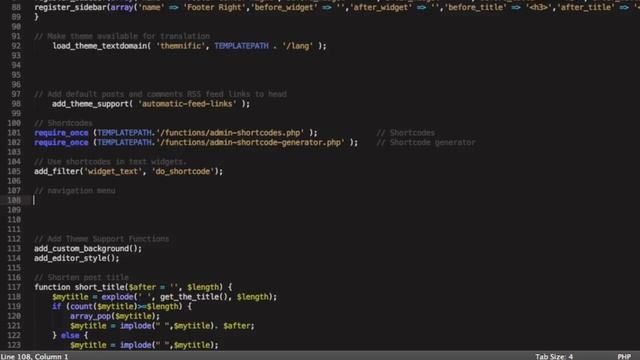The height and width of the screenshot is (360, 640).
Task: Click the '} else {' line
Action: [x=70, y=336]
